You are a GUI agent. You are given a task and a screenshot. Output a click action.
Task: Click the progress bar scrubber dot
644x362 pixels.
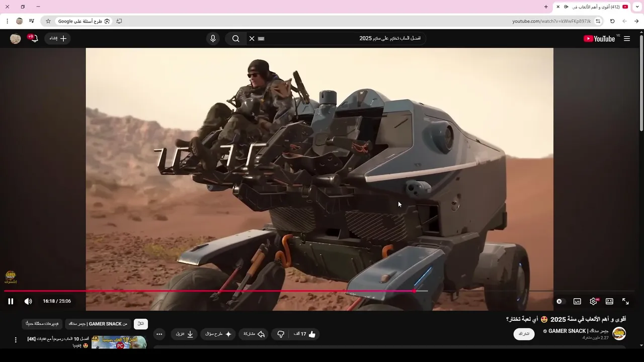click(x=414, y=291)
